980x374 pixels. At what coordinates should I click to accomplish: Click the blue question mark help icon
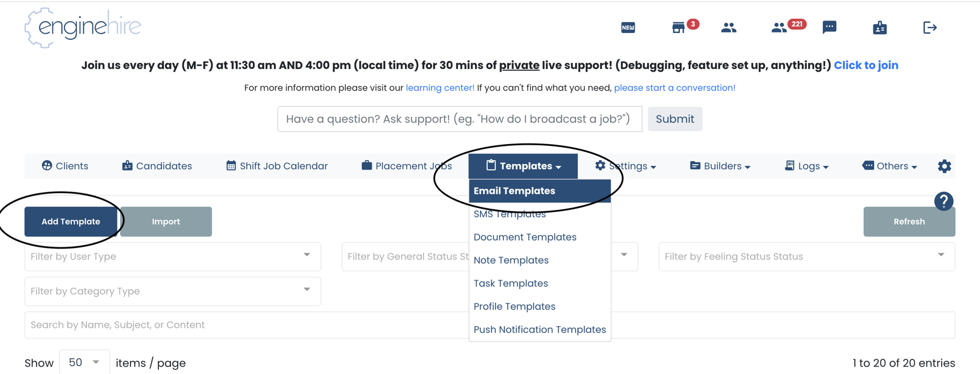point(944,201)
